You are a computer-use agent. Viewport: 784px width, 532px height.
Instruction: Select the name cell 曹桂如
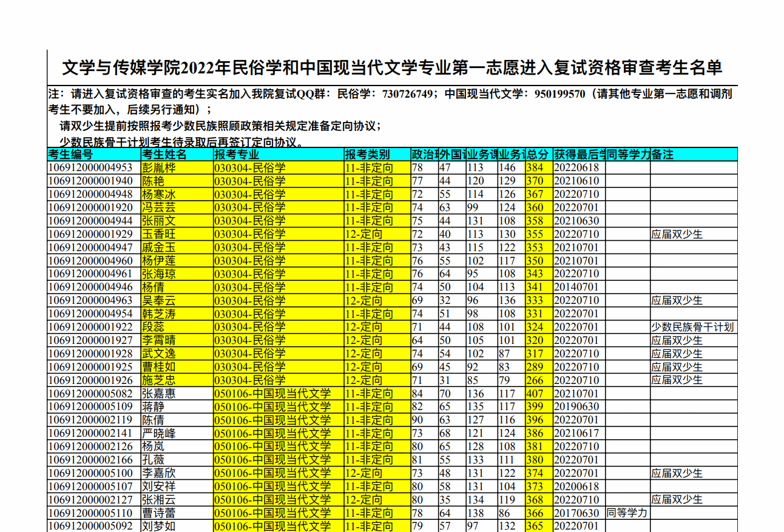[177, 367]
